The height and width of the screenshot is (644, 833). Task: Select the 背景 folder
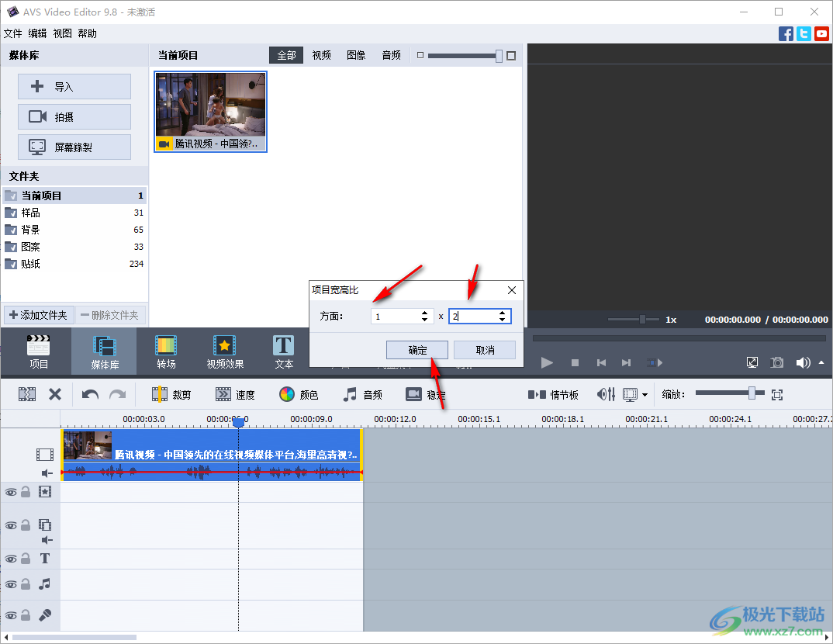click(74, 230)
